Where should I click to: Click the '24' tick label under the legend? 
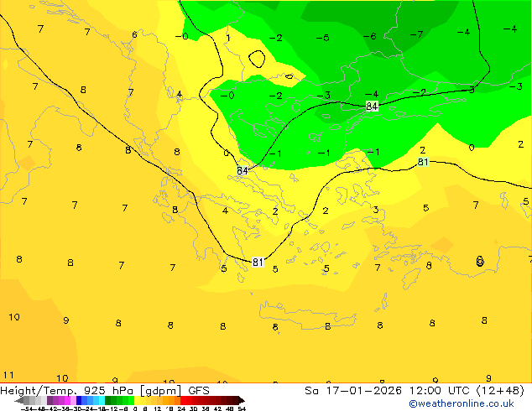coord(181,408)
